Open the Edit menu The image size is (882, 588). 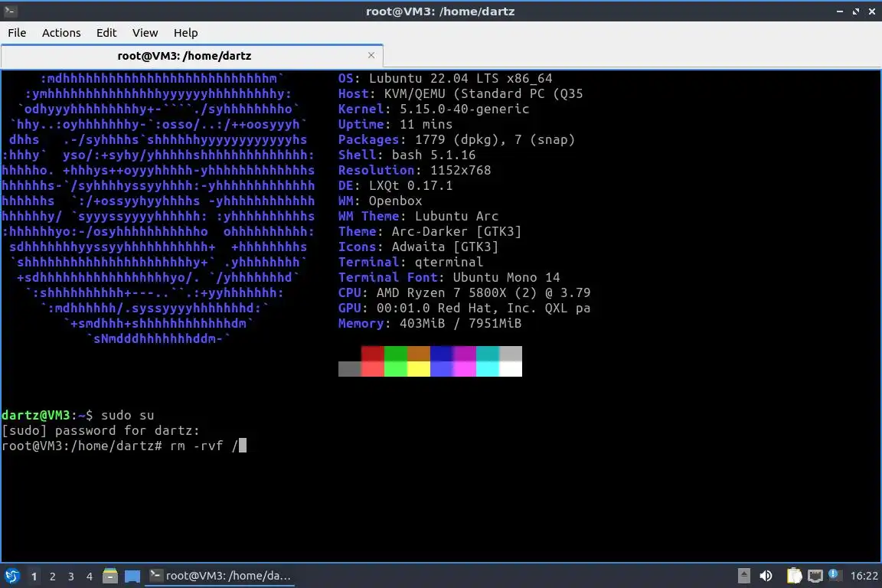[106, 33]
